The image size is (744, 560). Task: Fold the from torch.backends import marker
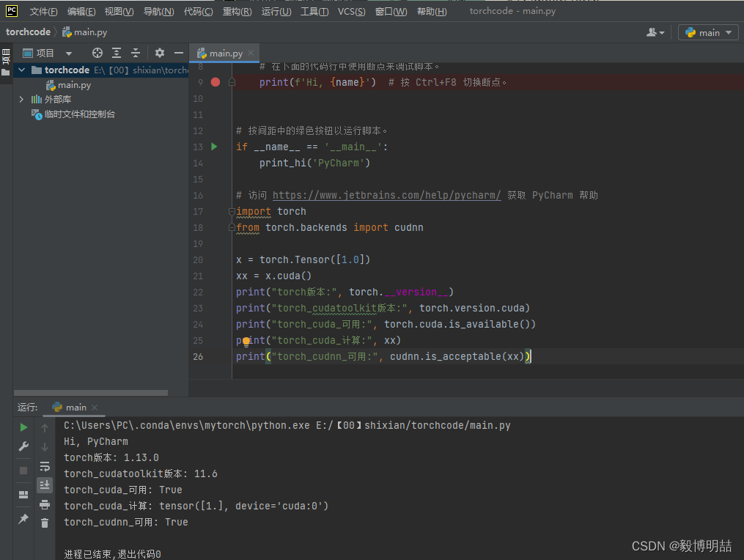pos(232,227)
